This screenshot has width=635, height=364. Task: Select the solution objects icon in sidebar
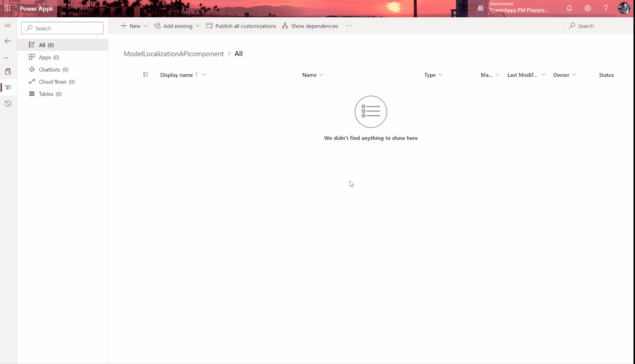point(8,87)
